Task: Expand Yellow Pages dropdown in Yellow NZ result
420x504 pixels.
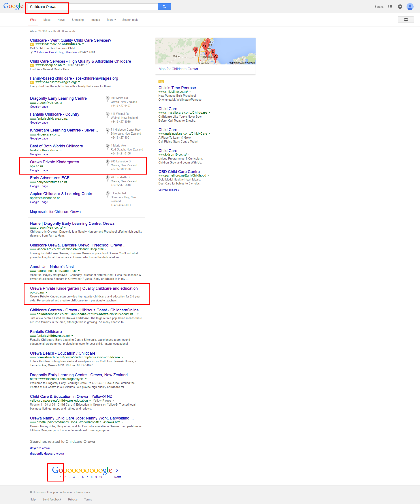Action: pyautogui.click(x=113, y=401)
